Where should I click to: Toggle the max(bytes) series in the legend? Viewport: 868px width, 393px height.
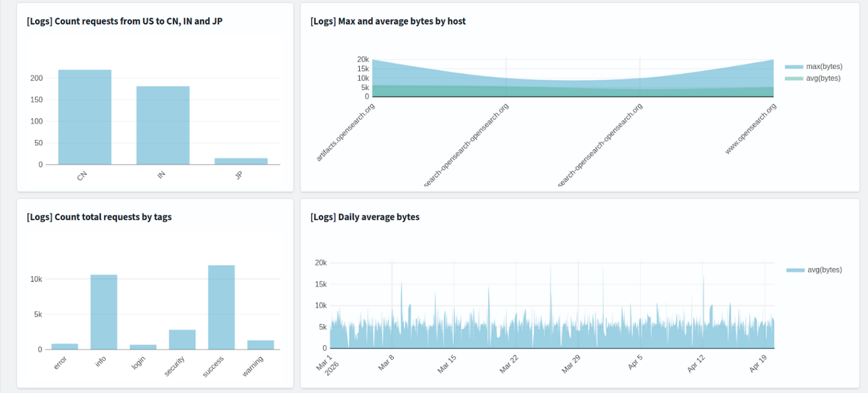824,66
